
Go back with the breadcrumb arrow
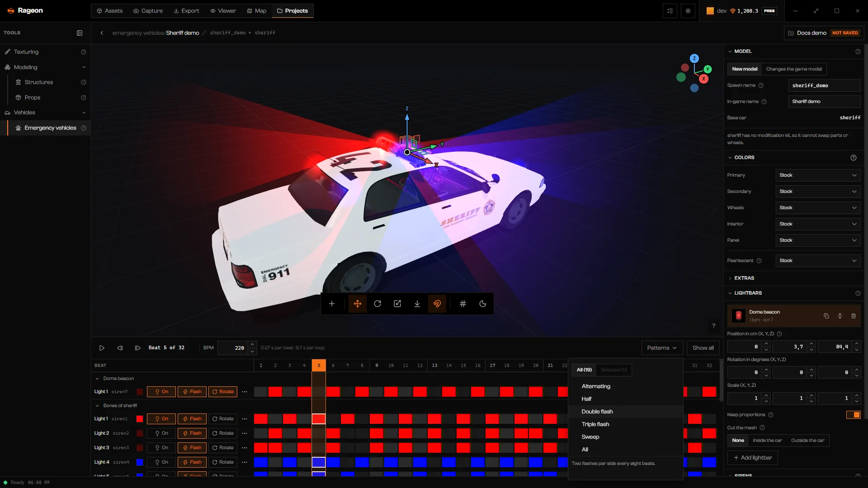[x=102, y=33]
